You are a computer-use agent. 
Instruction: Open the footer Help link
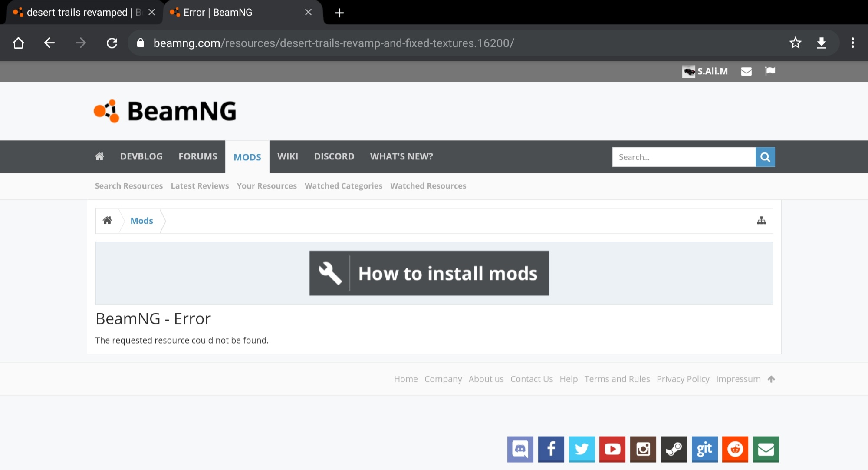pos(569,379)
